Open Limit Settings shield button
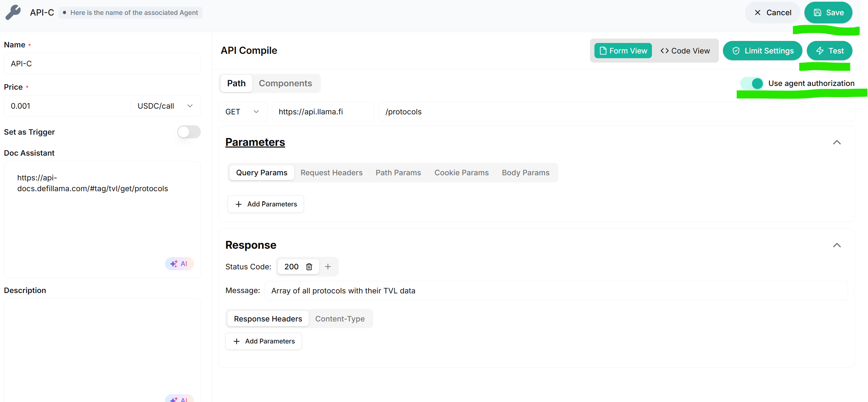The image size is (868, 402). 763,51
